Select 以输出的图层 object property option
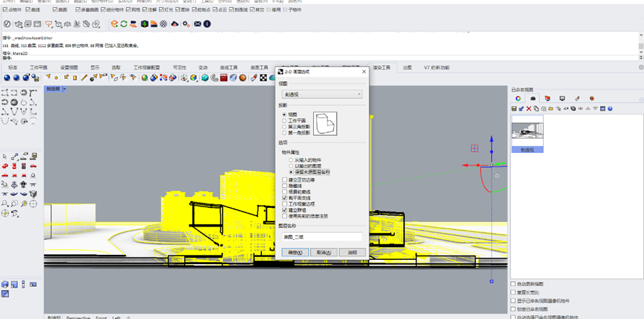This screenshot has width=644, height=319. click(x=291, y=166)
